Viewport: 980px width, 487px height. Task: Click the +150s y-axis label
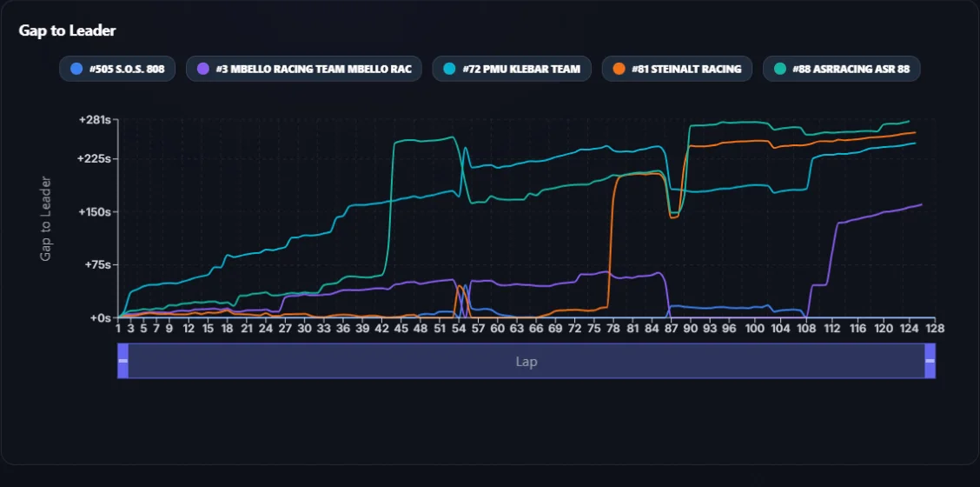[96, 211]
